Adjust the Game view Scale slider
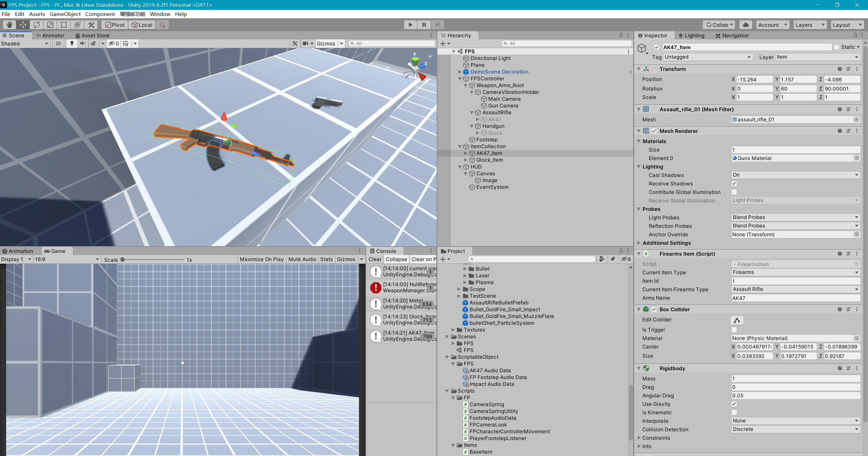The width and height of the screenshot is (868, 456). pyautogui.click(x=152, y=260)
